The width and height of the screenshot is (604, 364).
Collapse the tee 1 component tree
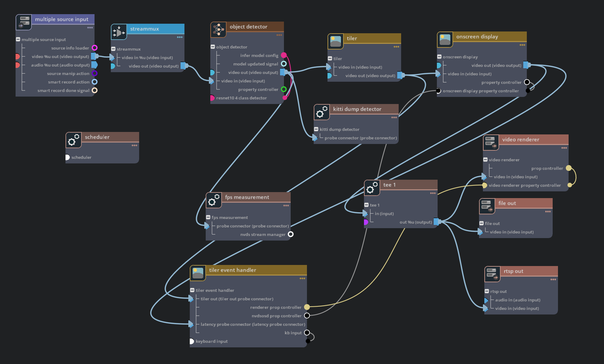tap(366, 205)
